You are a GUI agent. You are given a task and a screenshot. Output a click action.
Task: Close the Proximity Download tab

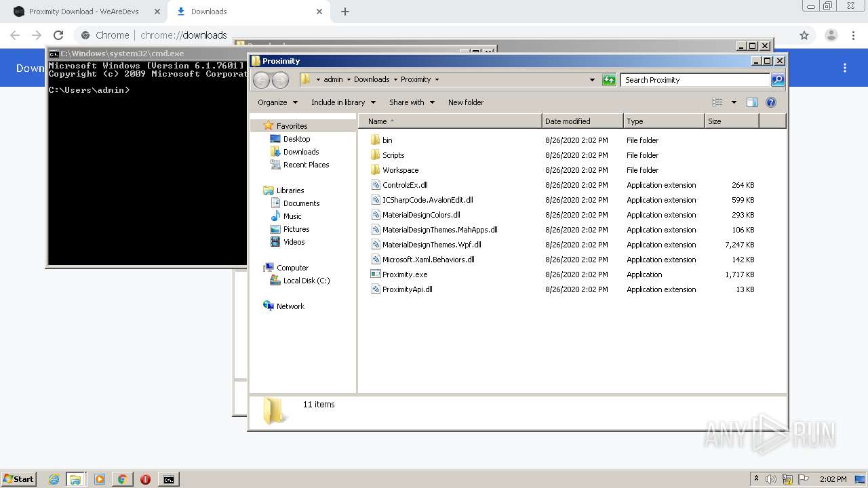[x=157, y=12]
